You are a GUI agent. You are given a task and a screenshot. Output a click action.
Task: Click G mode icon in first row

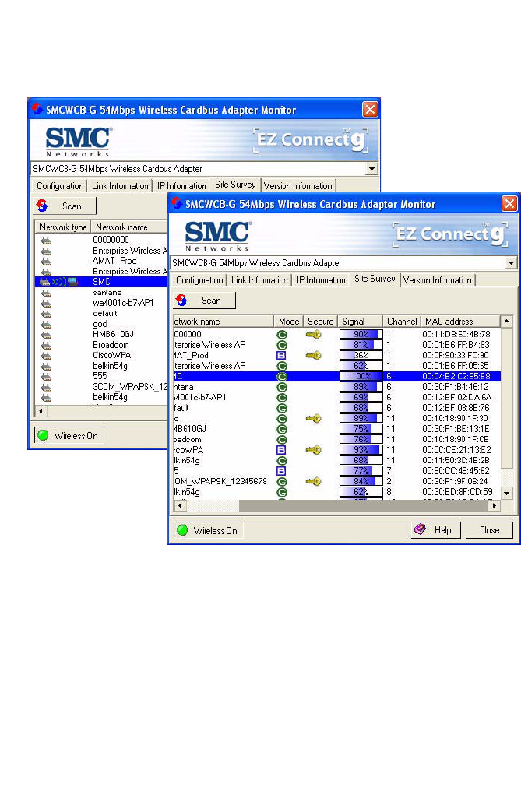tap(282, 335)
